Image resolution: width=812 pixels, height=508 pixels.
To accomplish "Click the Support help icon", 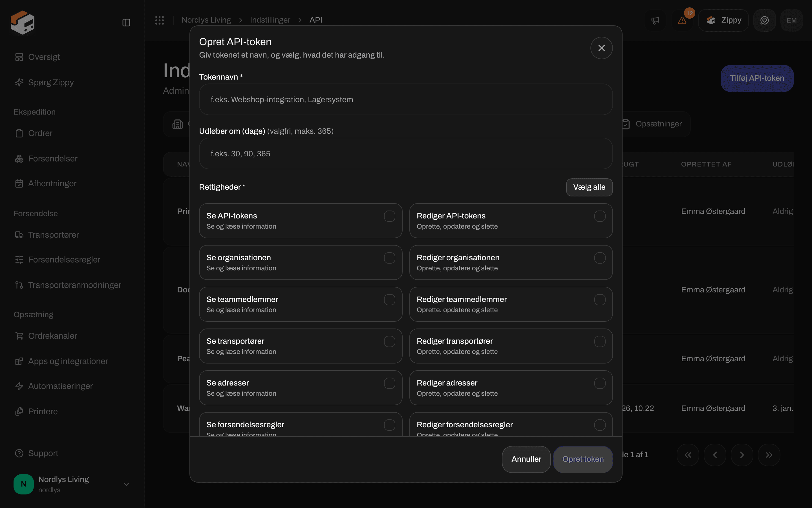I will pos(19,453).
